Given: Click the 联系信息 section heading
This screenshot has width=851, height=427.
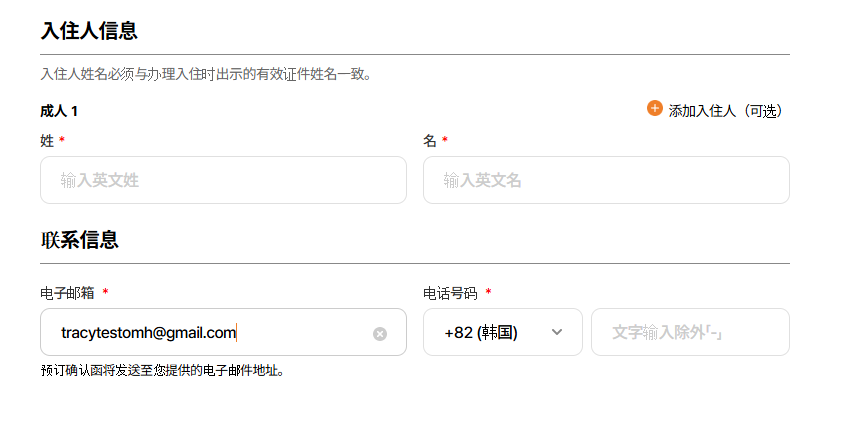Looking at the screenshot, I should (79, 240).
